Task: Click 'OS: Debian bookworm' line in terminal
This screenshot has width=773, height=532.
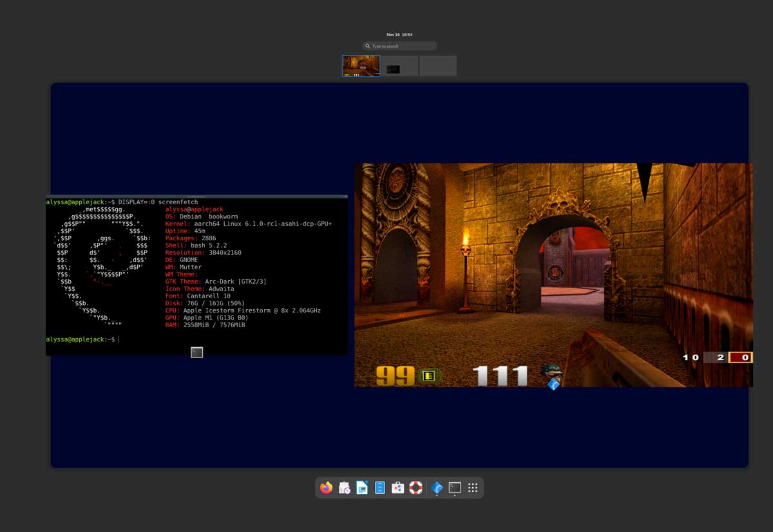Action: click(x=202, y=217)
